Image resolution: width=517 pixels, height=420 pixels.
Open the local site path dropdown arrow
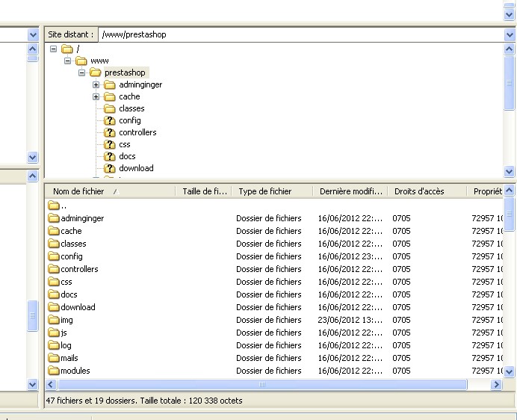(33, 34)
